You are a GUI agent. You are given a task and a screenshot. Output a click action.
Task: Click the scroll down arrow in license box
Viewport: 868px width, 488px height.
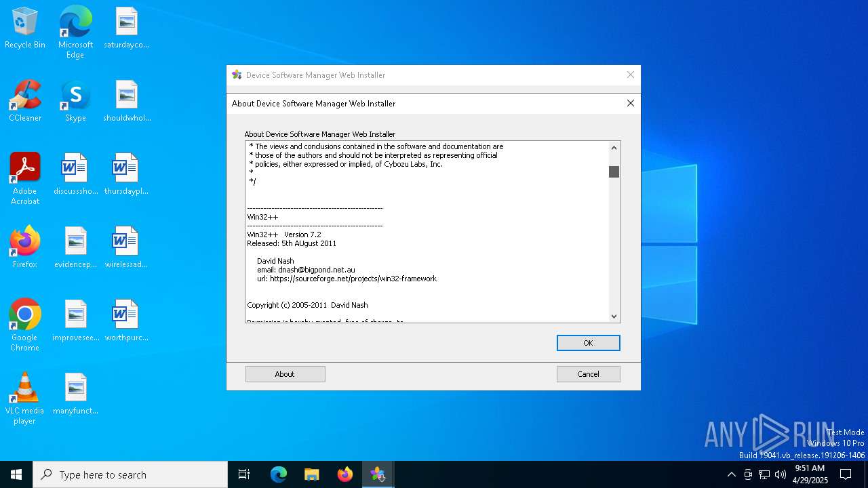click(x=614, y=316)
